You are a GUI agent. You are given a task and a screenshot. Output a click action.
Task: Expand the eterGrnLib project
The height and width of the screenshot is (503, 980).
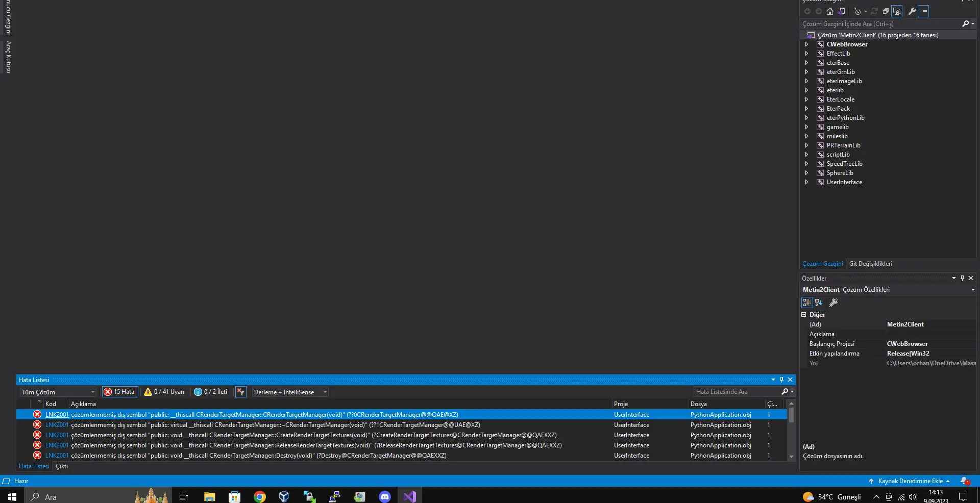(806, 72)
